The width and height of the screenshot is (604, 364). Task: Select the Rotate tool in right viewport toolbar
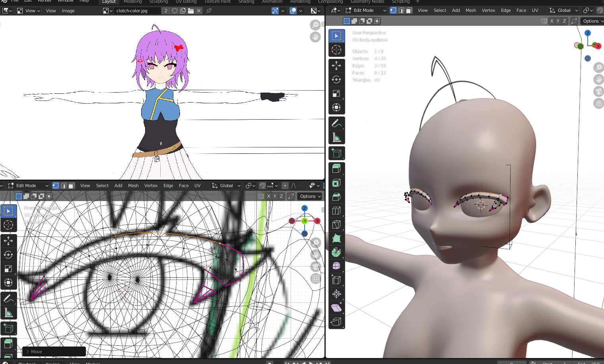pos(336,79)
